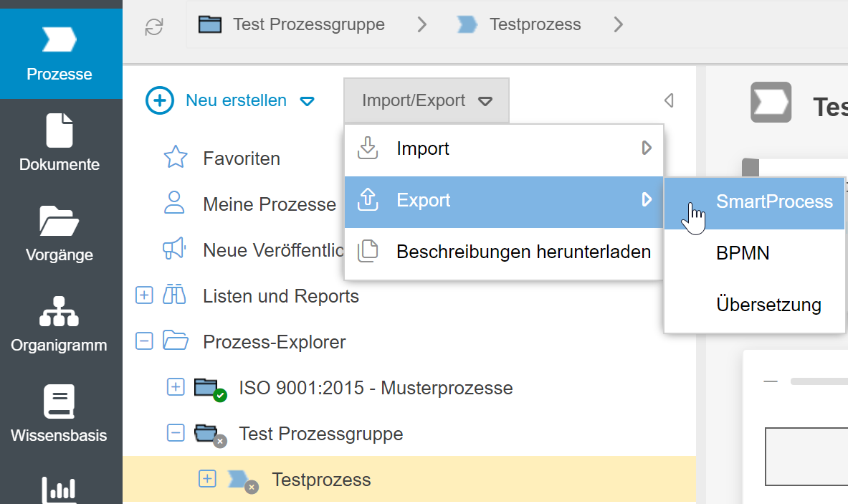Open the Wissensbasis book icon

click(59, 402)
